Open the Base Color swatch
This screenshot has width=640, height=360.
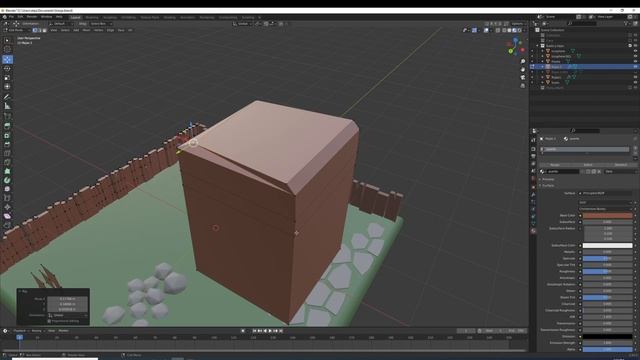click(607, 215)
